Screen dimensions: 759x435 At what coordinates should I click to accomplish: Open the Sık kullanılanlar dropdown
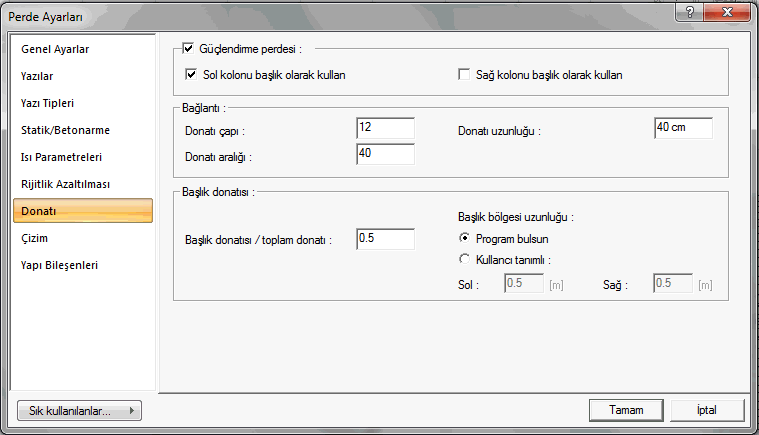coord(79,411)
